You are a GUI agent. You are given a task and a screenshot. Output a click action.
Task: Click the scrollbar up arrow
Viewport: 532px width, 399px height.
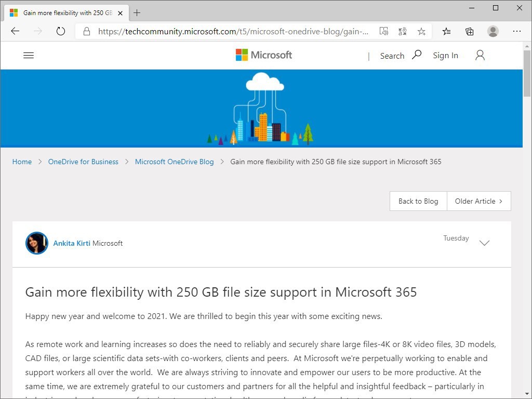(527, 46)
